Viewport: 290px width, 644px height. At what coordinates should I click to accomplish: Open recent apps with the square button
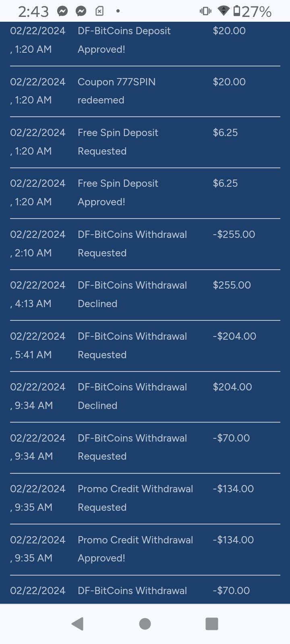[x=211, y=623]
